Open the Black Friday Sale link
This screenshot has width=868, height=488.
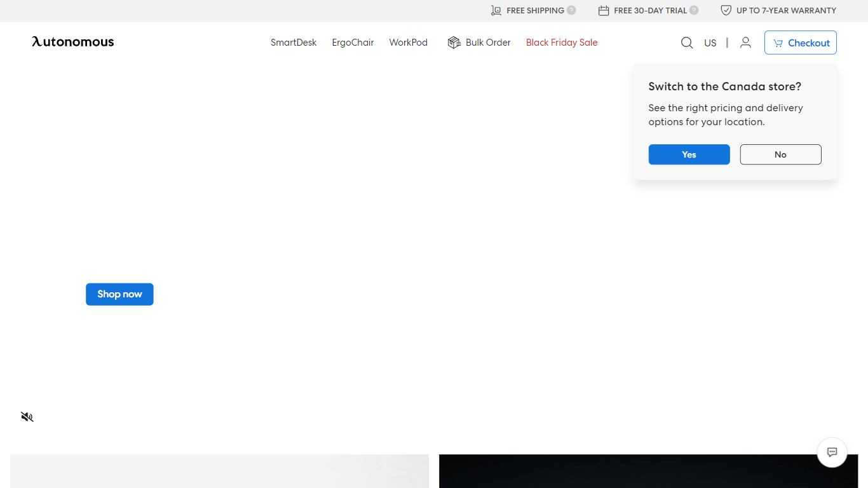click(562, 43)
